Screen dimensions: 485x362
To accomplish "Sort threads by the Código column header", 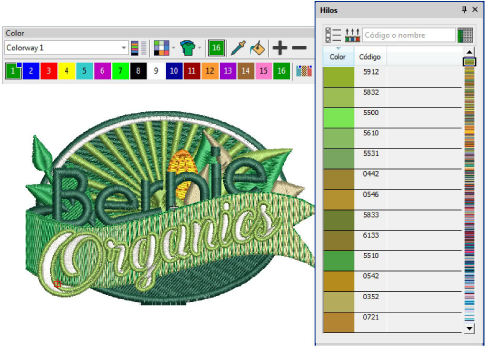I will (370, 57).
